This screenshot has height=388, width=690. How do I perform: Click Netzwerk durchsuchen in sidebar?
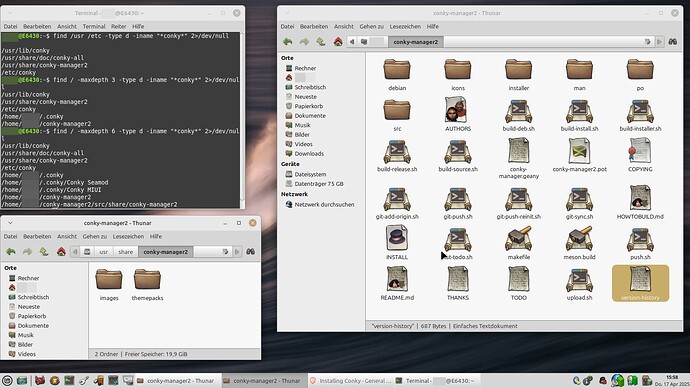[320, 205]
